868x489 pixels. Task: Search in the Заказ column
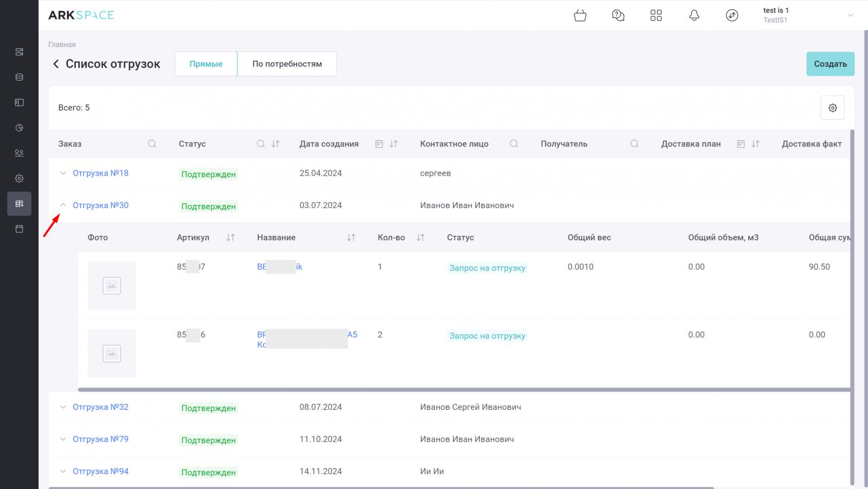(x=152, y=144)
